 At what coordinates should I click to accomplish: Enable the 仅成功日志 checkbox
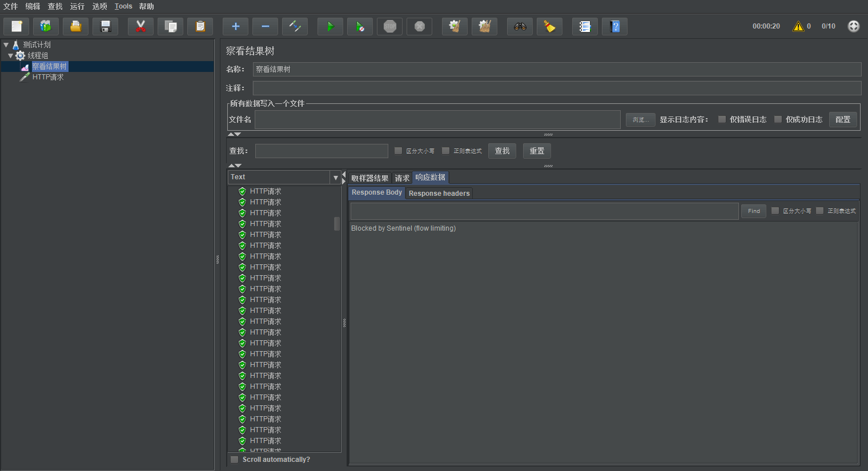coord(778,119)
